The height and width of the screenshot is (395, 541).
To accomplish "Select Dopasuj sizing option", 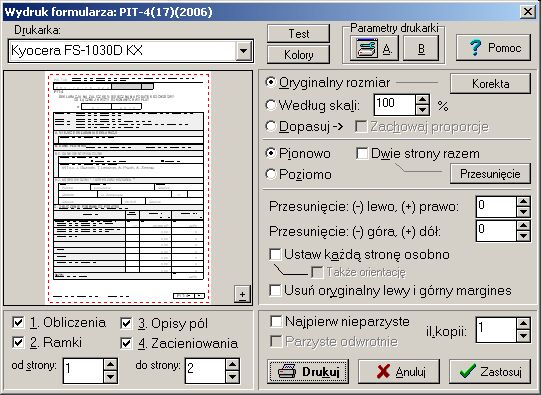I will (304, 127).
